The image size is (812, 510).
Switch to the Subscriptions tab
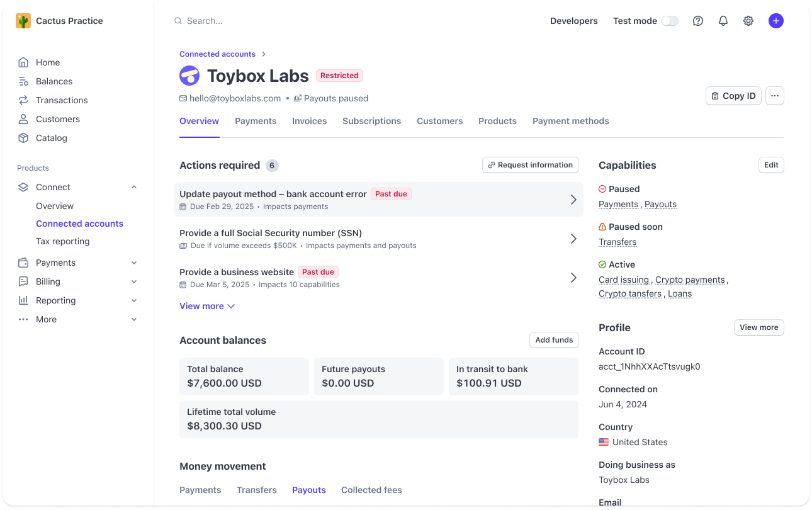click(371, 121)
